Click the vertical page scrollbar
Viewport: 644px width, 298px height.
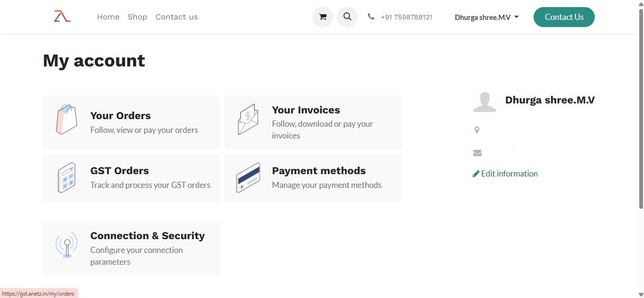[640, 109]
